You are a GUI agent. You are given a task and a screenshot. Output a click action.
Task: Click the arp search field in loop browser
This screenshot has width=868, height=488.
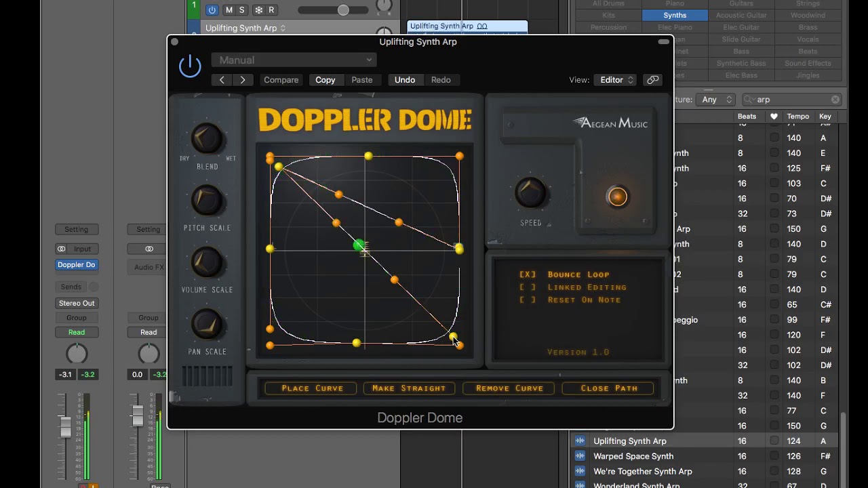tap(792, 100)
